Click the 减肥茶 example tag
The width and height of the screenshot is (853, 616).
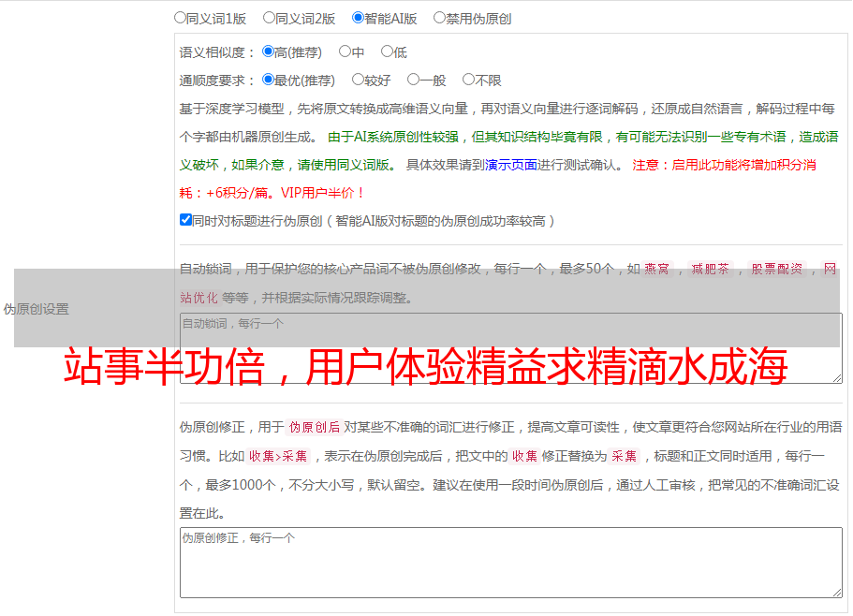[x=710, y=269]
